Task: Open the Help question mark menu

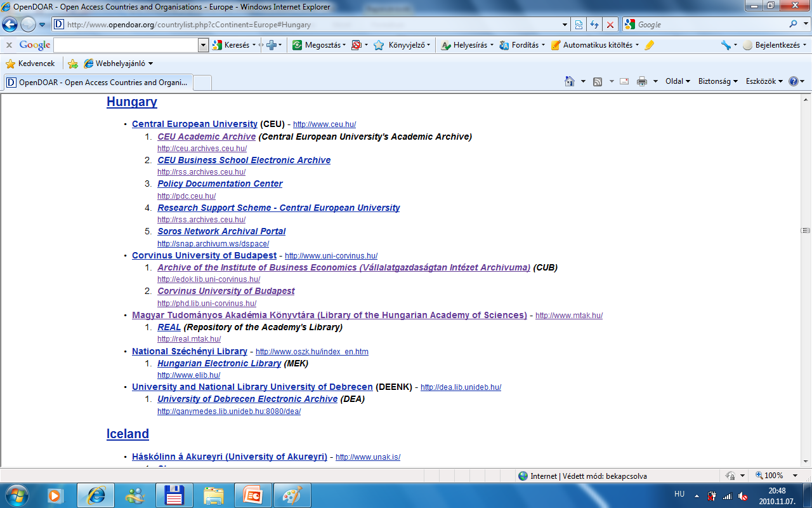Action: [796, 81]
